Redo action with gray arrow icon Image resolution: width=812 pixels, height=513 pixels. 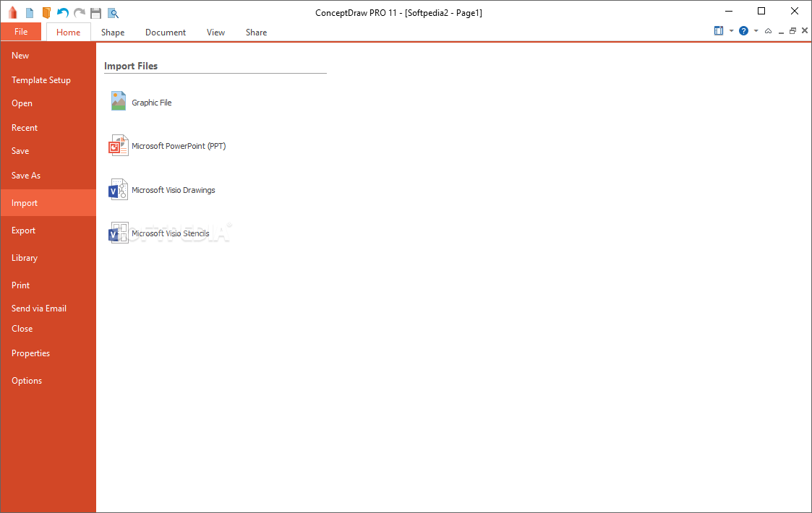tap(80, 13)
